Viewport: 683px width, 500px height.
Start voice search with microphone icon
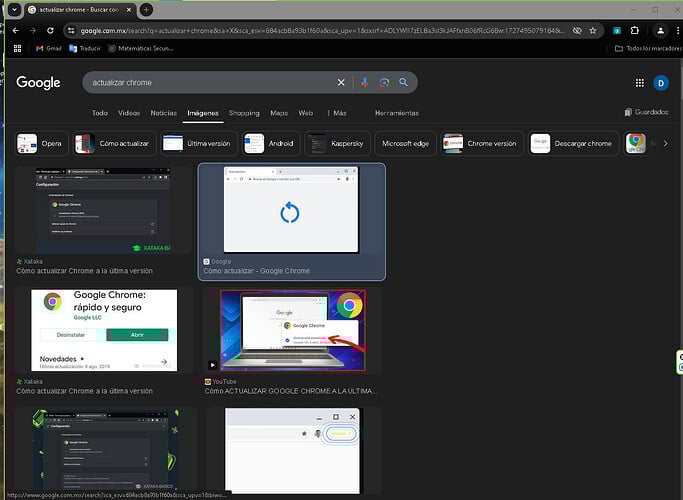(x=365, y=82)
